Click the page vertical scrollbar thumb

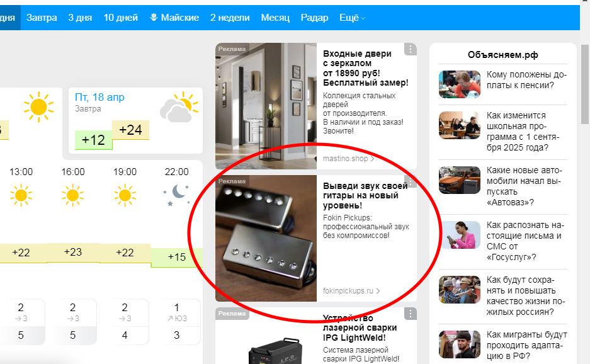click(585, 84)
